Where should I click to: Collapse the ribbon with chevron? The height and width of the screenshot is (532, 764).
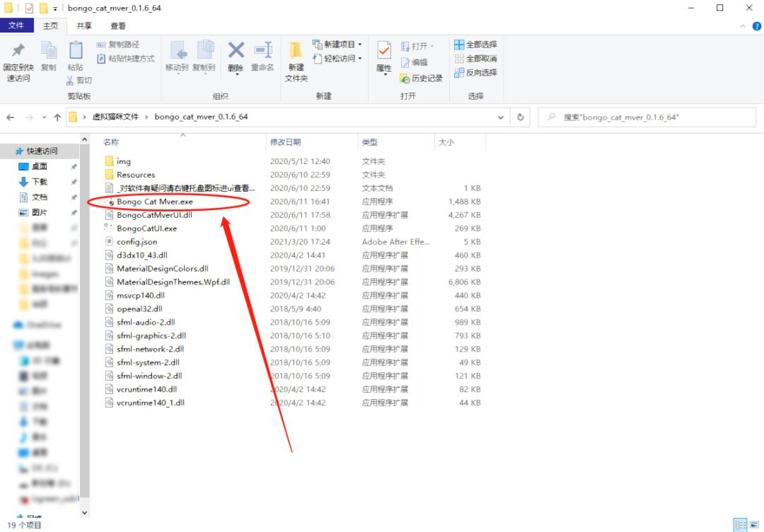tap(743, 25)
